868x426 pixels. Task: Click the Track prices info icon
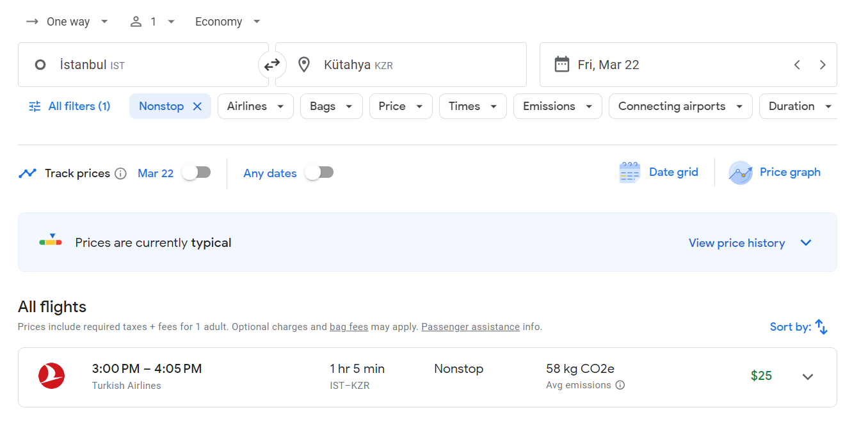pyautogui.click(x=120, y=173)
